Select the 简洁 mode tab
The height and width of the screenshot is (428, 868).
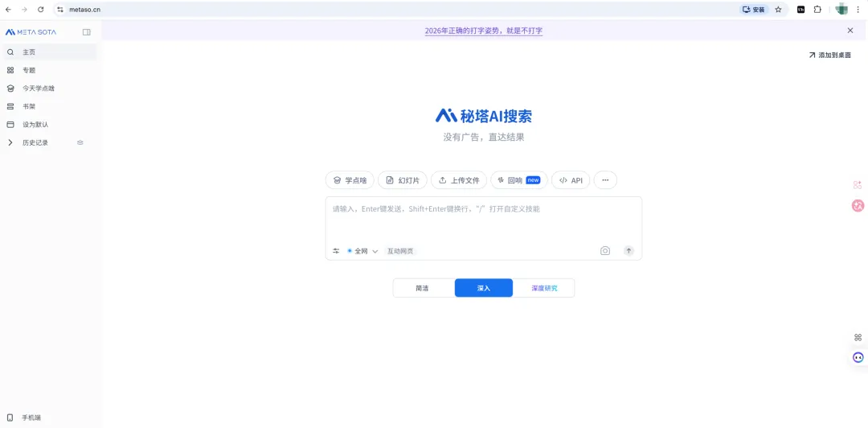423,288
